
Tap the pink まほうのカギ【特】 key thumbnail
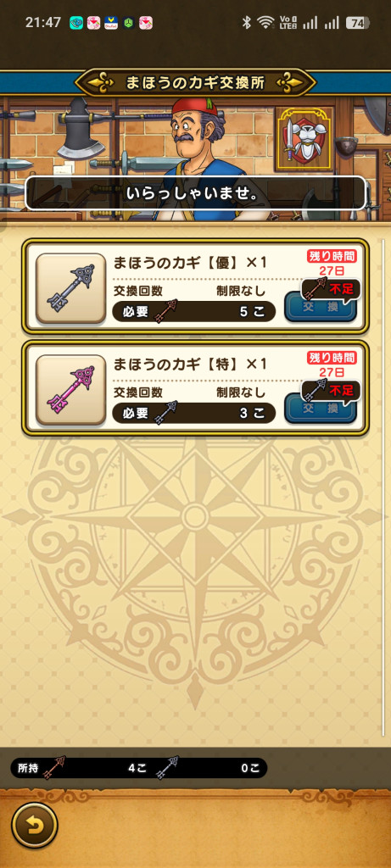coord(71,390)
